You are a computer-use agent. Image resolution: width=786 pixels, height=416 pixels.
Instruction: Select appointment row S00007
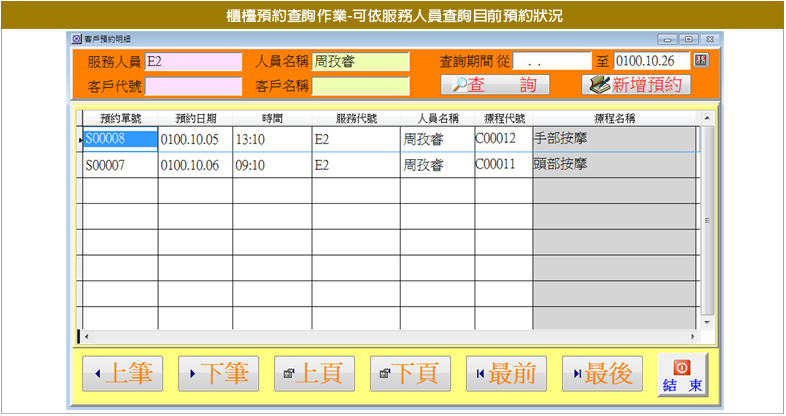tap(118, 165)
